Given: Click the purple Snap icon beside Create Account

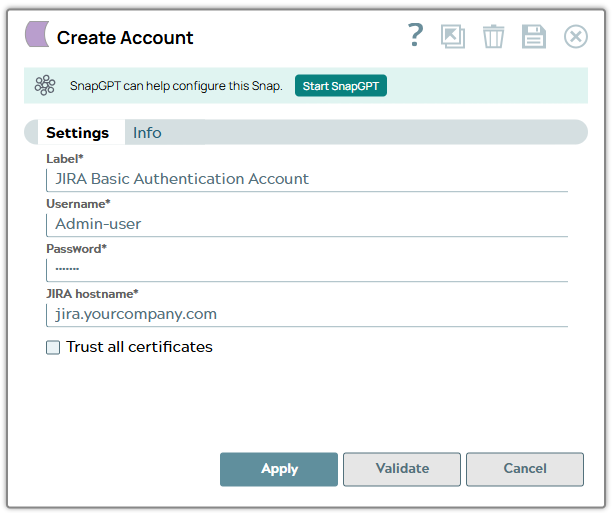Looking at the screenshot, I should pyautogui.click(x=37, y=34).
